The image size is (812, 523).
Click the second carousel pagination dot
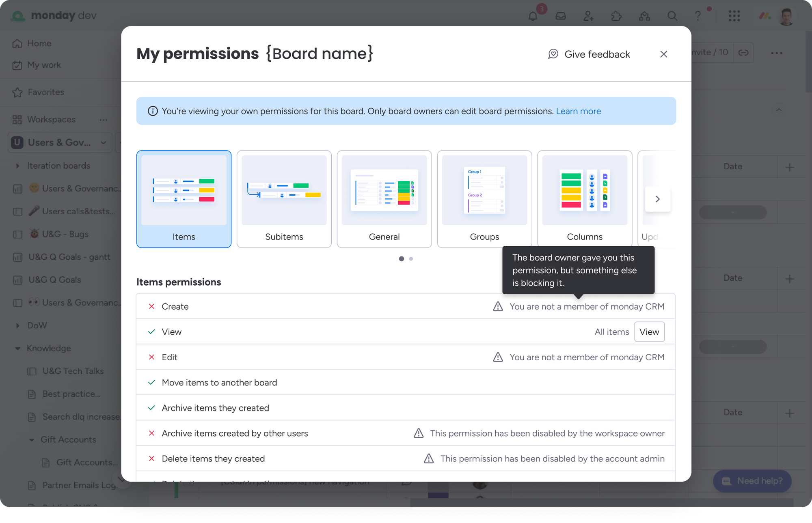click(411, 259)
